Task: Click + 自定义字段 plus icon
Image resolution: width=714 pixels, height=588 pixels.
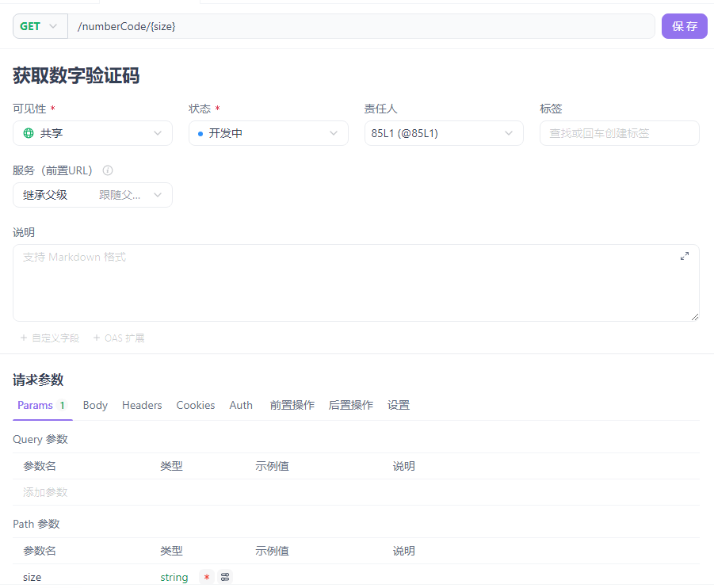Action: [x=24, y=338]
